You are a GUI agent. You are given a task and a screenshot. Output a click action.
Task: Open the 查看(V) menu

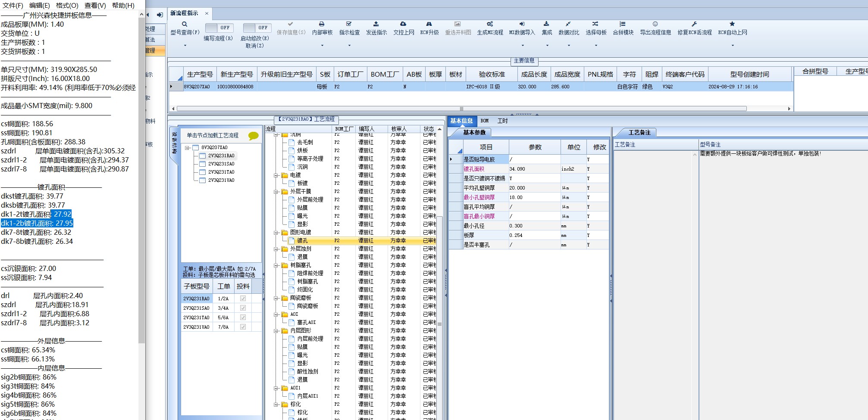click(95, 6)
